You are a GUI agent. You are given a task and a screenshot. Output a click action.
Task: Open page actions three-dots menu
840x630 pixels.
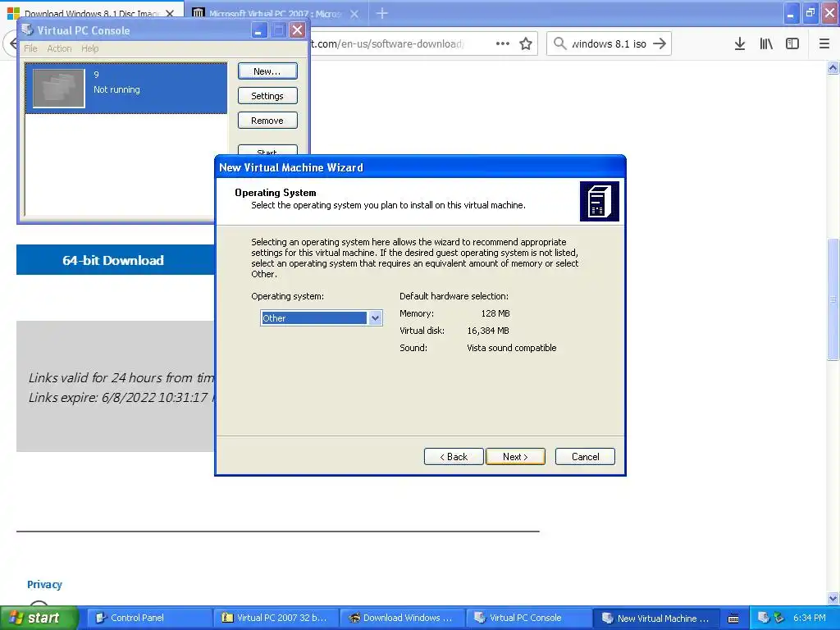click(503, 43)
